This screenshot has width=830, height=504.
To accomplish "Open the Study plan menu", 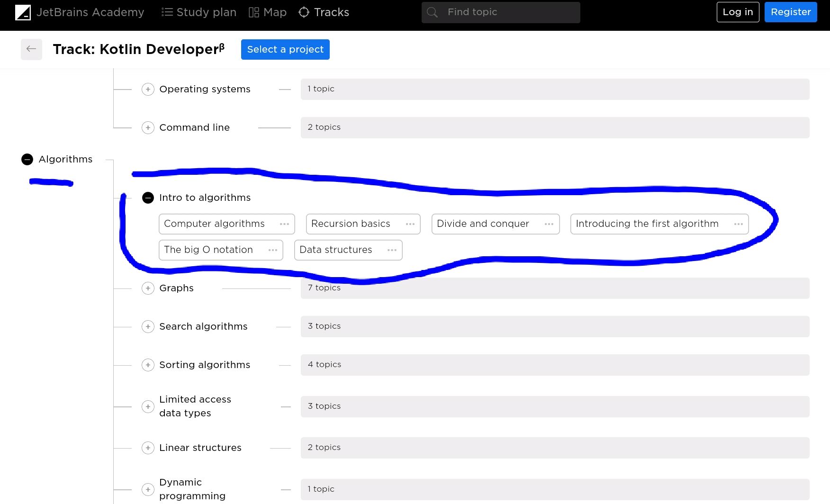I will click(x=199, y=12).
